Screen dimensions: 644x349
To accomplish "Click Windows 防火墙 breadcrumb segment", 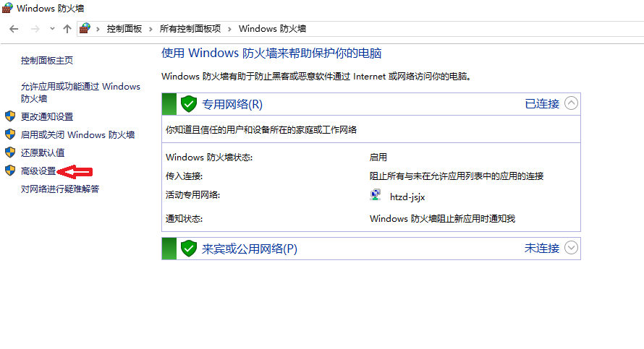I will coord(272,29).
